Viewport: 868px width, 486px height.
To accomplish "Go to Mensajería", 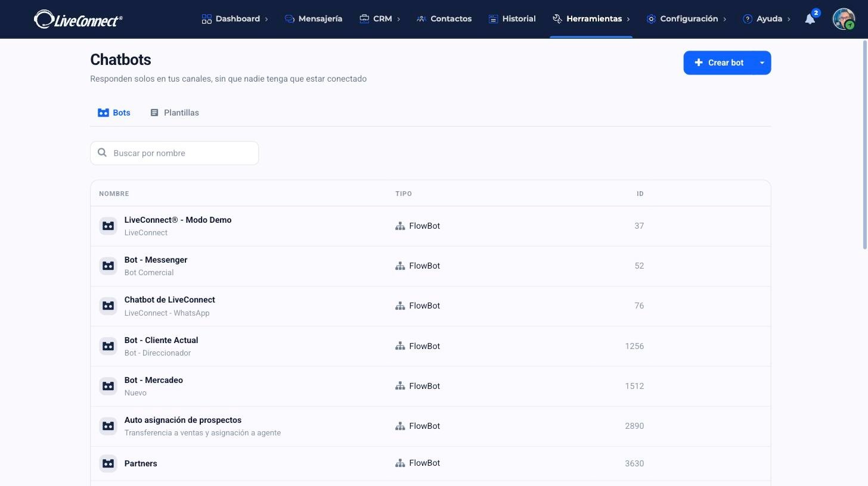I will [x=314, y=19].
